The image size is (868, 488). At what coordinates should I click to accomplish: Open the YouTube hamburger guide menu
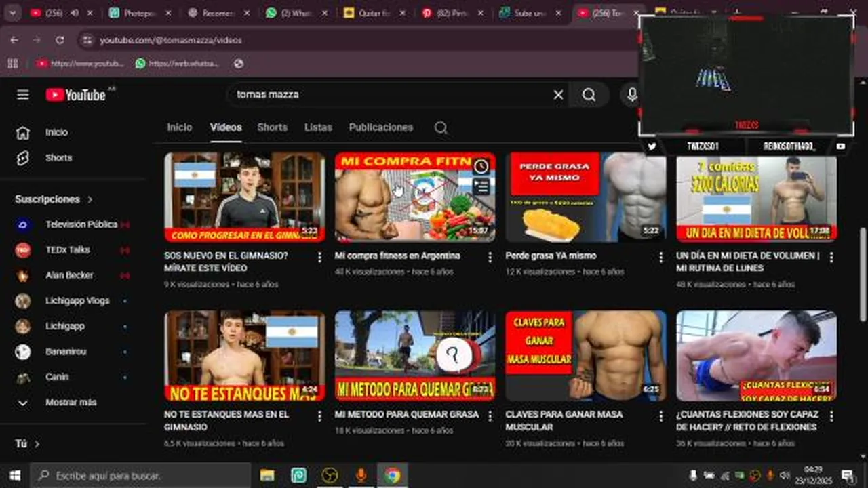(x=23, y=95)
